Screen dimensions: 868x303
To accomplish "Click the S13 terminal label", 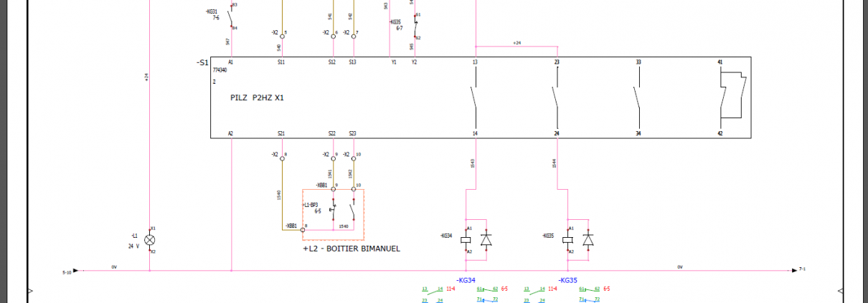I will (x=352, y=62).
